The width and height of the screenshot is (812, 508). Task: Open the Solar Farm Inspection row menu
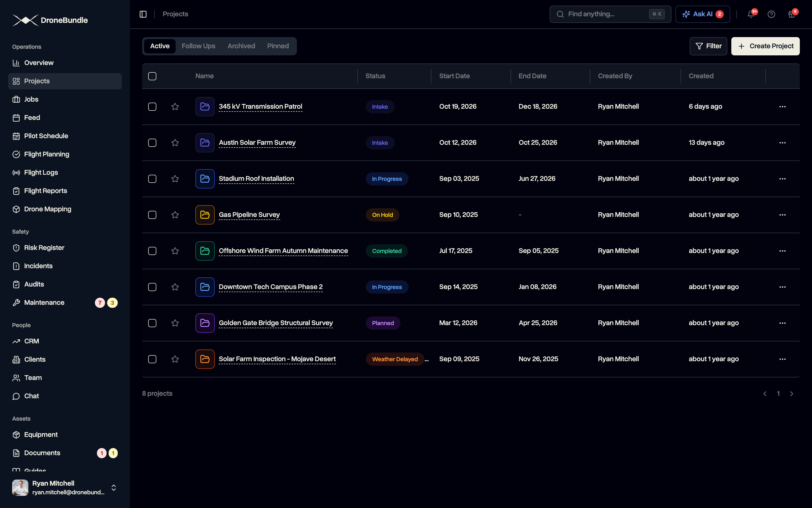[782, 359]
